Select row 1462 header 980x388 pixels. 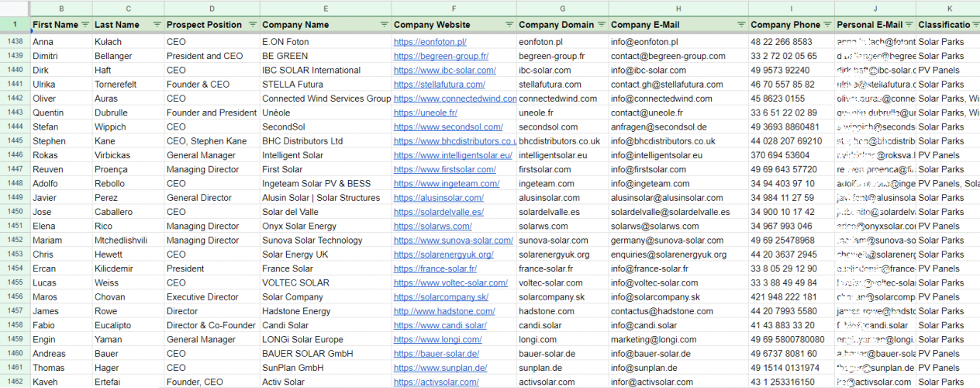(x=15, y=382)
